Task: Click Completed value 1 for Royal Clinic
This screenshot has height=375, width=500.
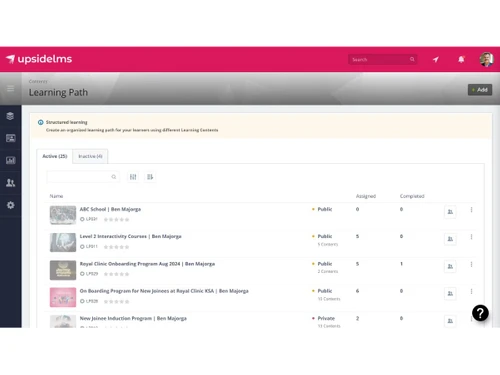Action: (x=401, y=264)
